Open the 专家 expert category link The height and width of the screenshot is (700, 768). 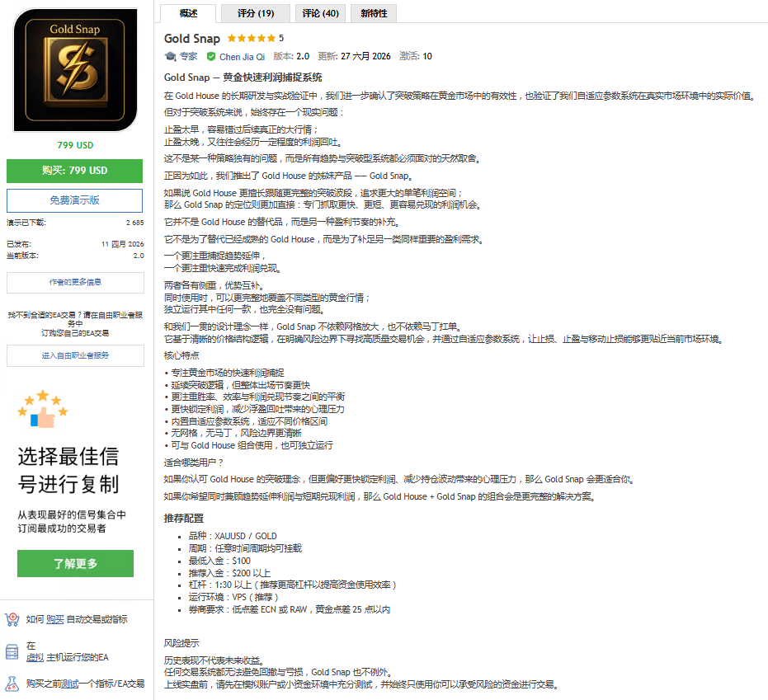point(189,56)
